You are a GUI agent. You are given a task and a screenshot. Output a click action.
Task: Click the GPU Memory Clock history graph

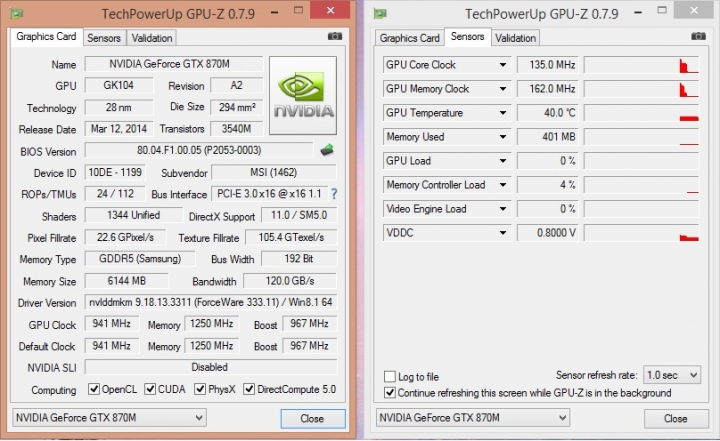[x=641, y=89]
